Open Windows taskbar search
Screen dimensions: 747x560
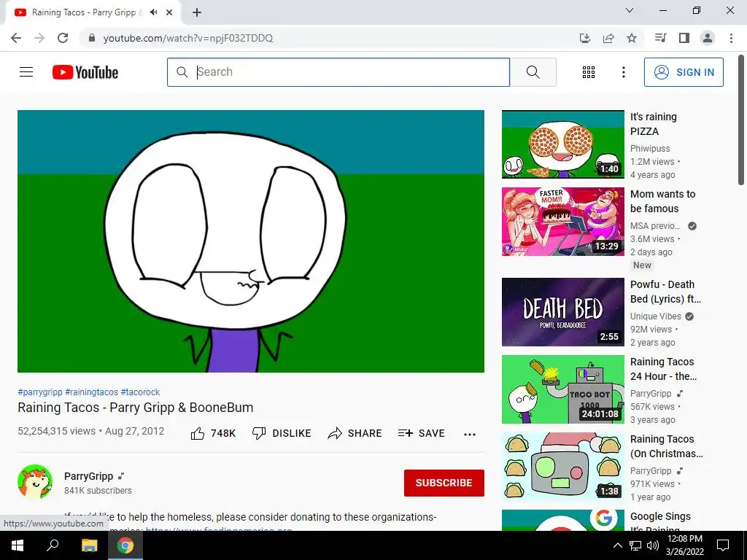53,545
